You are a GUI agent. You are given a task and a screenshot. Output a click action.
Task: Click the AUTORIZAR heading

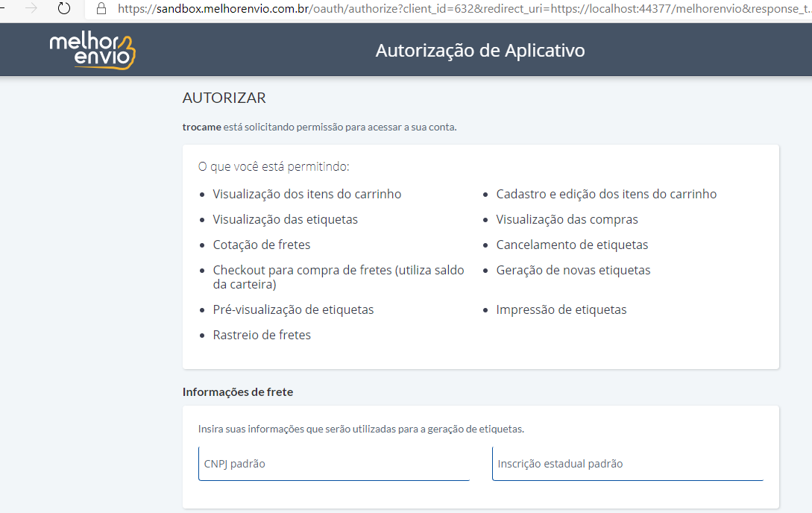point(224,98)
